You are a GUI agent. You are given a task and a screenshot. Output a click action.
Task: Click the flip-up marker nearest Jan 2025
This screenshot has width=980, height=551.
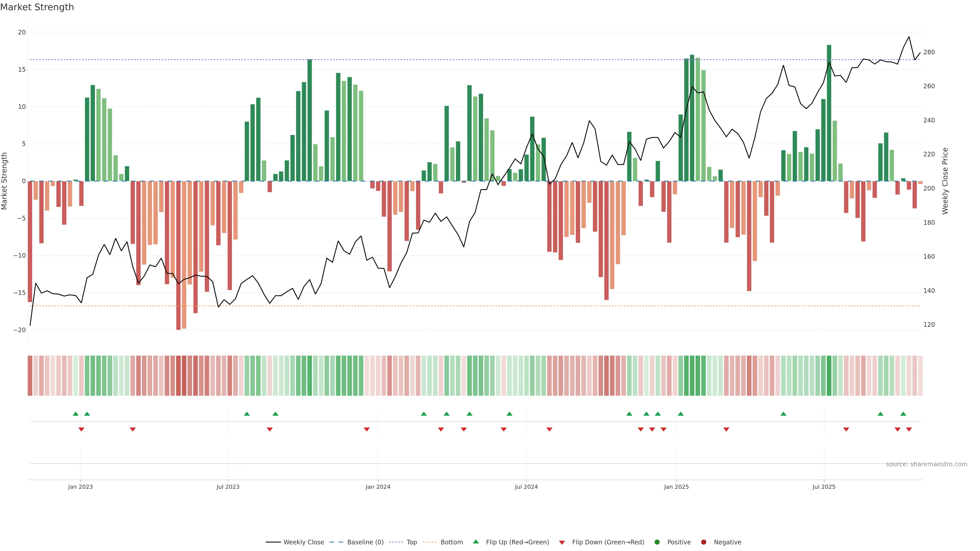(681, 414)
